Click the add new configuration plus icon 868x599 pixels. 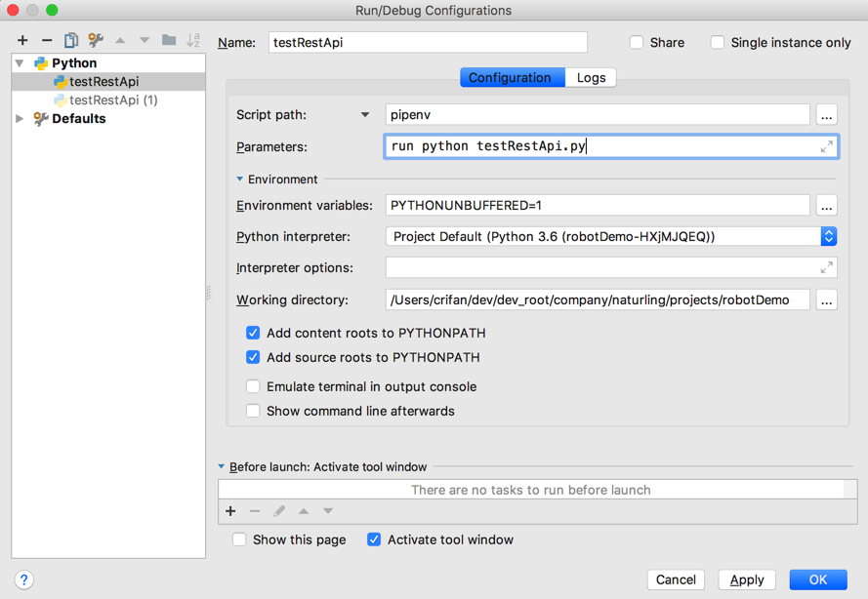pos(22,40)
